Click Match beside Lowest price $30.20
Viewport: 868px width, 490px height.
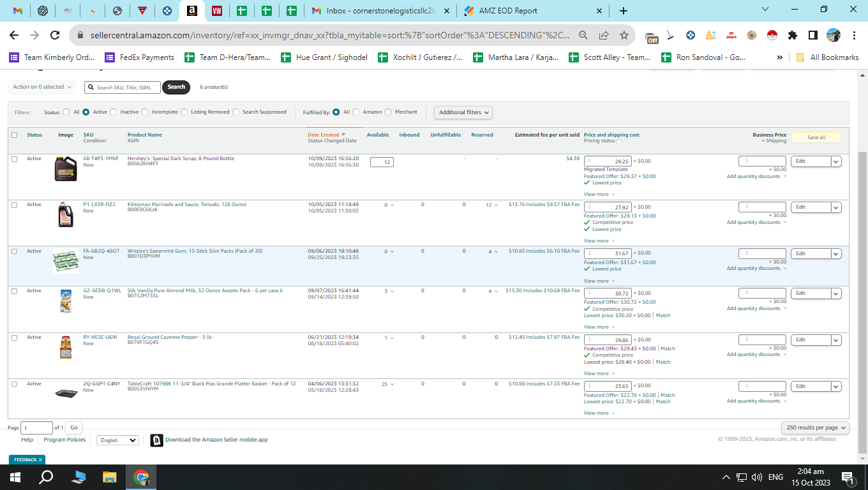click(663, 315)
